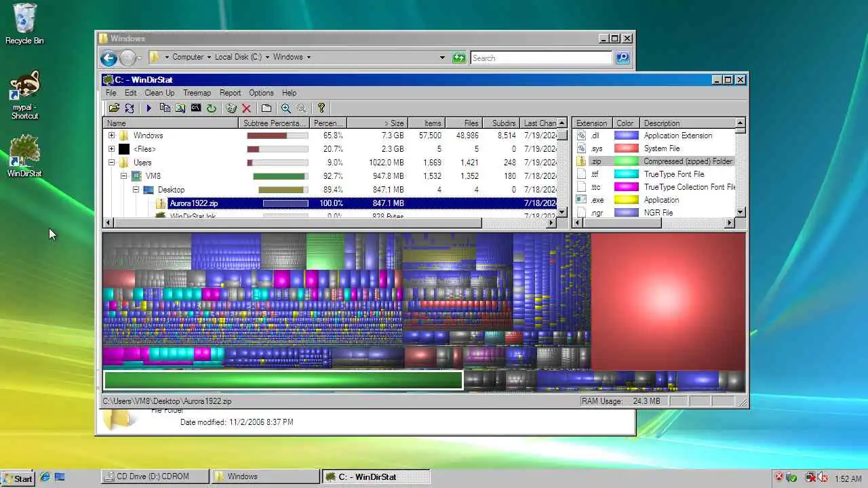Viewport: 868px width, 488px height.
Task: Open the Report menu
Action: 231,93
